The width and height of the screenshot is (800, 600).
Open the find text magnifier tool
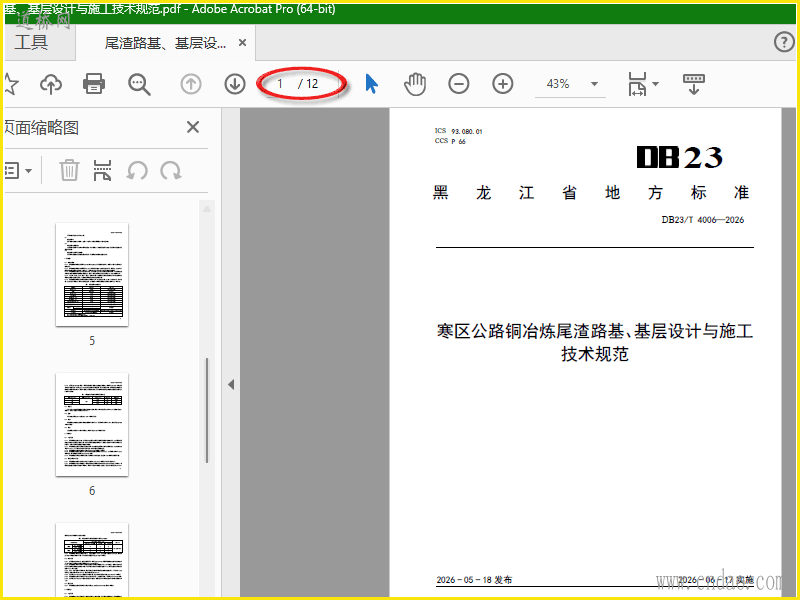coord(139,84)
